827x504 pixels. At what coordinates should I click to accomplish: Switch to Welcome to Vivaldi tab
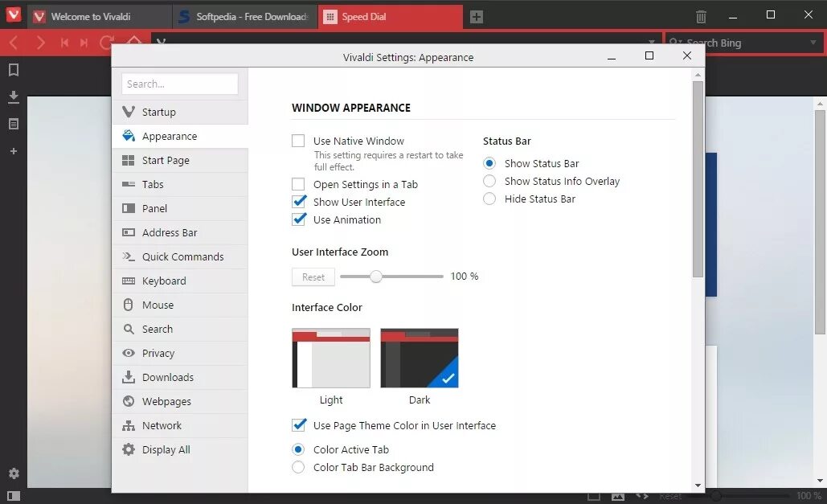pos(99,17)
